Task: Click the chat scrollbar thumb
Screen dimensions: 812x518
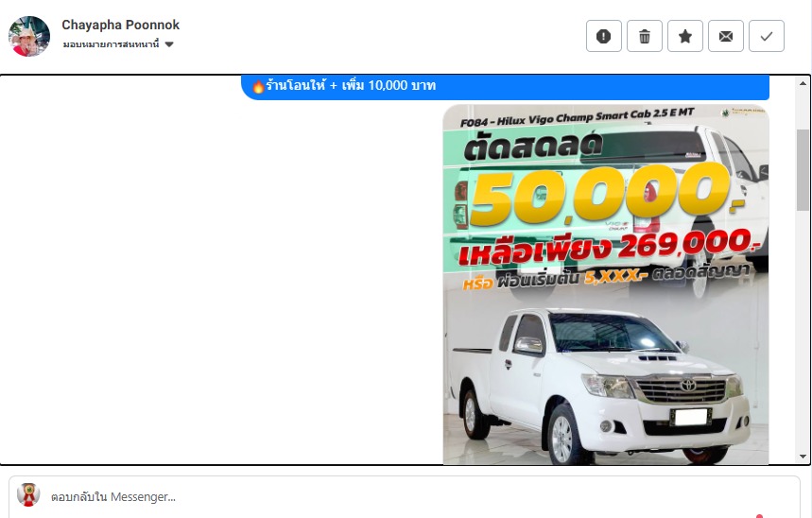Action: pyautogui.click(x=803, y=170)
